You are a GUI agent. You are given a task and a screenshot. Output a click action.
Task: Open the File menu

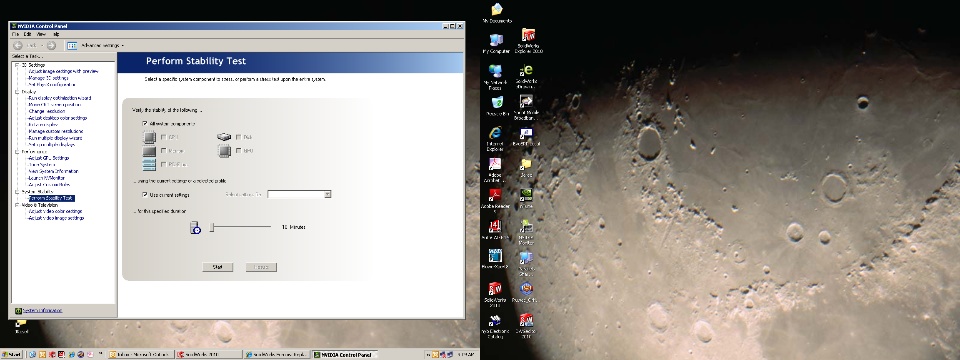(16, 35)
